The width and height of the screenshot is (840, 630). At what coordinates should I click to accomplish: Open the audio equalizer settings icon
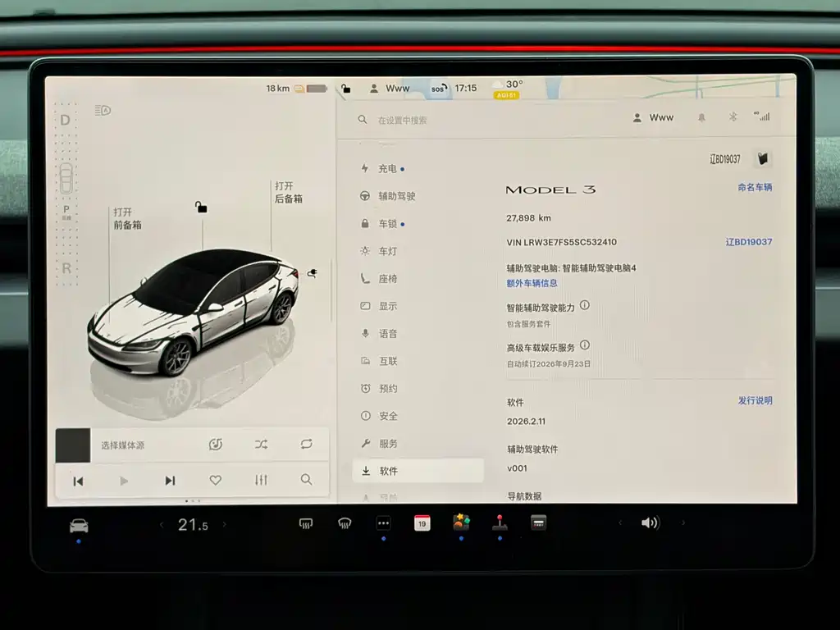click(x=261, y=479)
